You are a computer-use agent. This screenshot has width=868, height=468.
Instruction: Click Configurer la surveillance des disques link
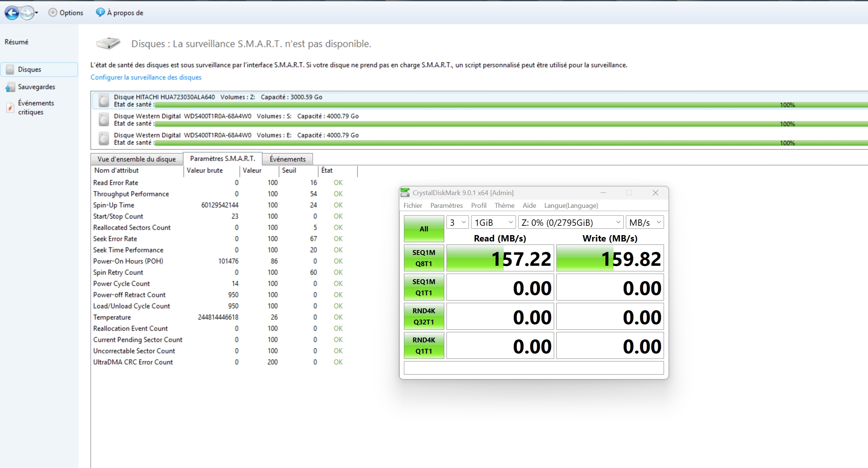(x=146, y=77)
